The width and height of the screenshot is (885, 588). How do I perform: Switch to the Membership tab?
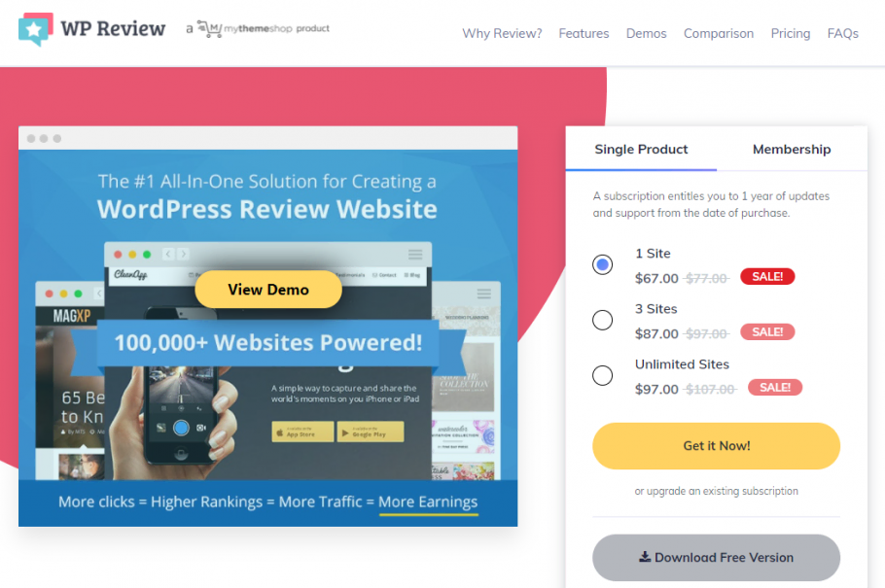pyautogui.click(x=792, y=149)
